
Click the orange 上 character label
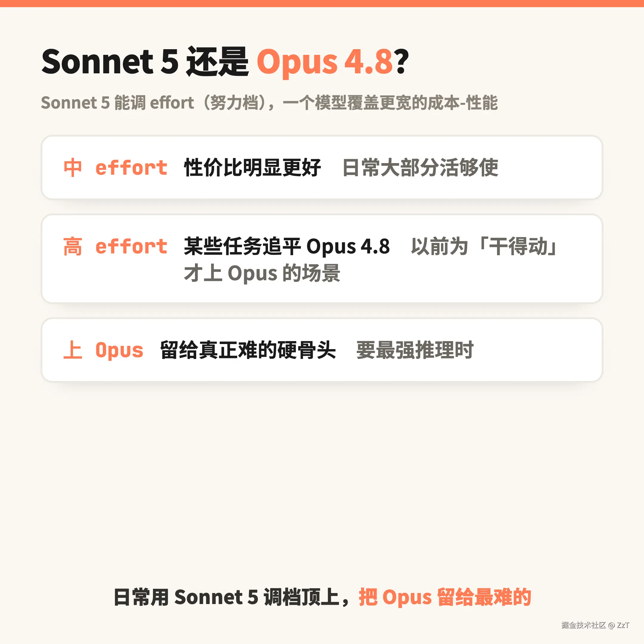[73, 350]
